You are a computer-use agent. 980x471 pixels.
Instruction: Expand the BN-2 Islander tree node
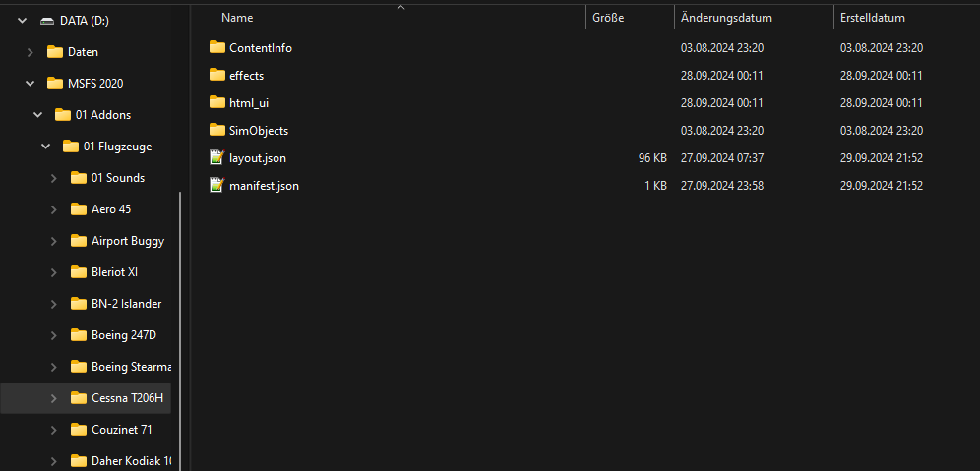[54, 304]
